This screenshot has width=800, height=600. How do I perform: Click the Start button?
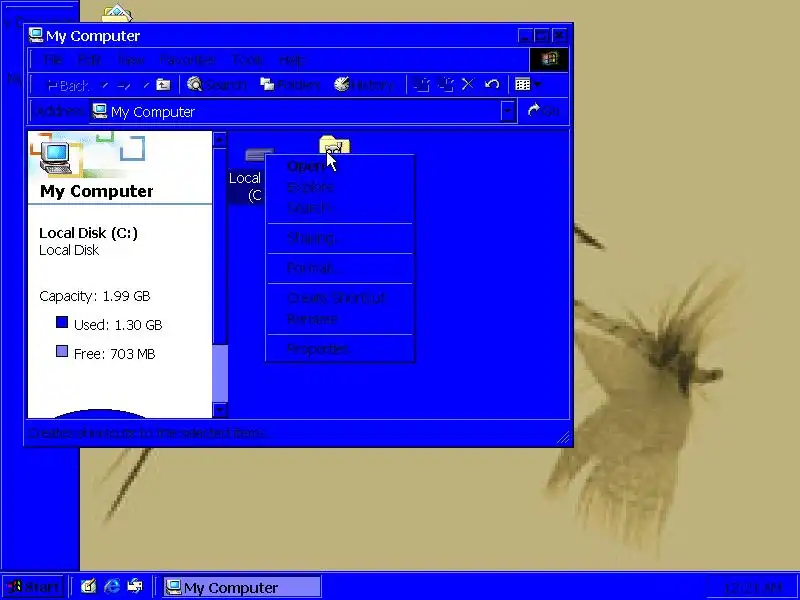point(33,586)
